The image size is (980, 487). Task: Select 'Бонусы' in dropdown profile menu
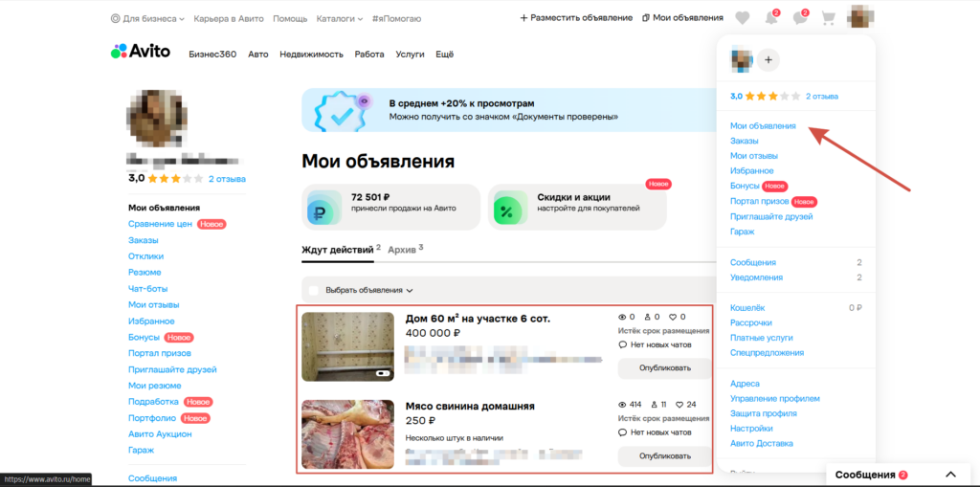(x=745, y=187)
